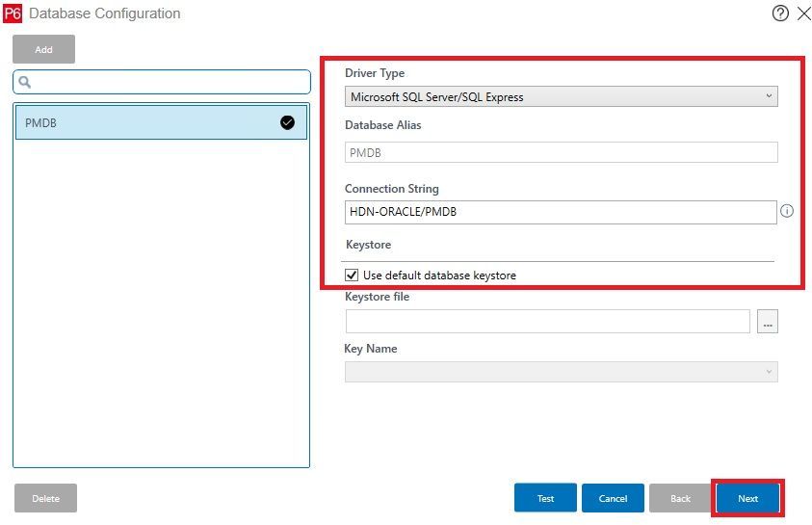
Task: Click the Cancel button
Action: [x=613, y=498]
